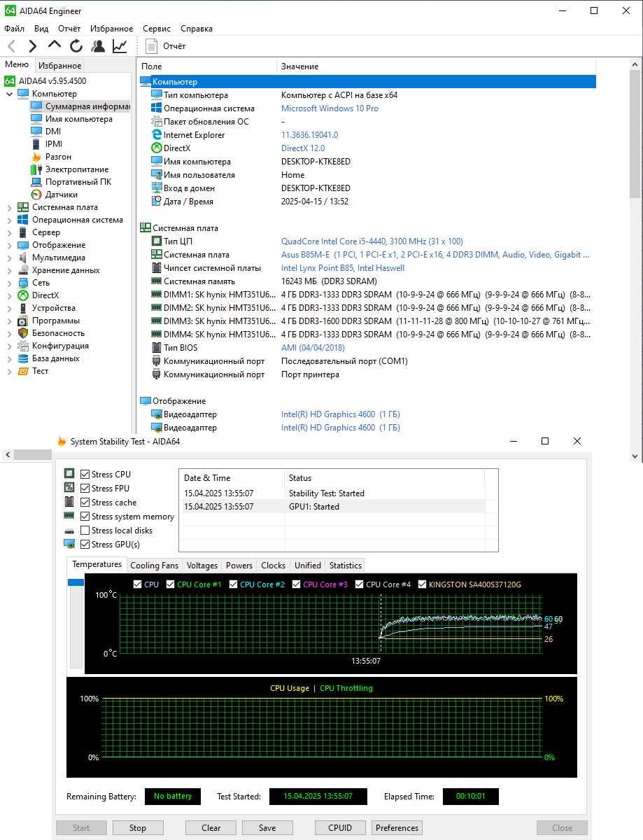Switch to the Voltages tab
This screenshot has width=643, height=840.
click(x=202, y=566)
